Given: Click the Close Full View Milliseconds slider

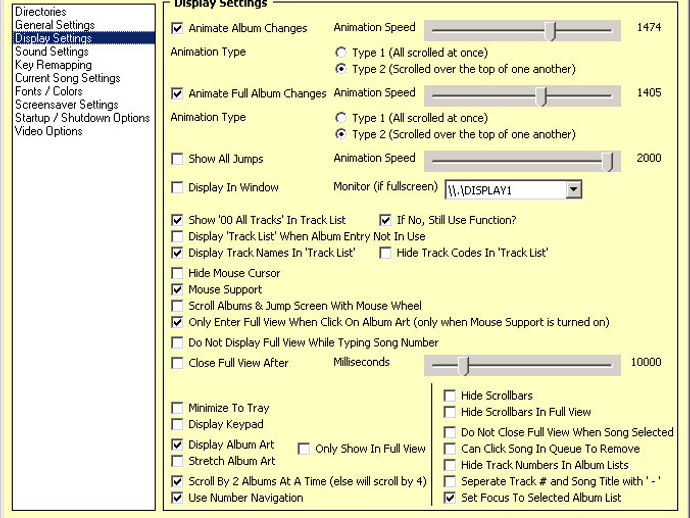Looking at the screenshot, I should click(x=522, y=365).
